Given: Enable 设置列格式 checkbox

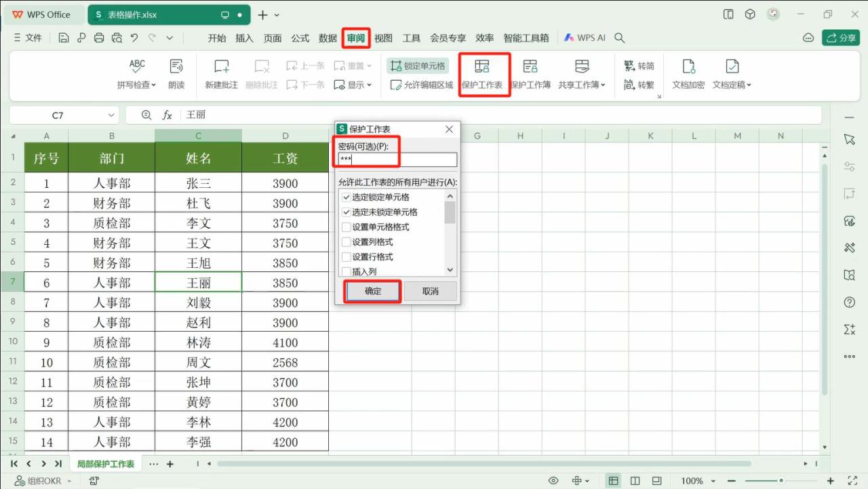Looking at the screenshot, I should (347, 242).
